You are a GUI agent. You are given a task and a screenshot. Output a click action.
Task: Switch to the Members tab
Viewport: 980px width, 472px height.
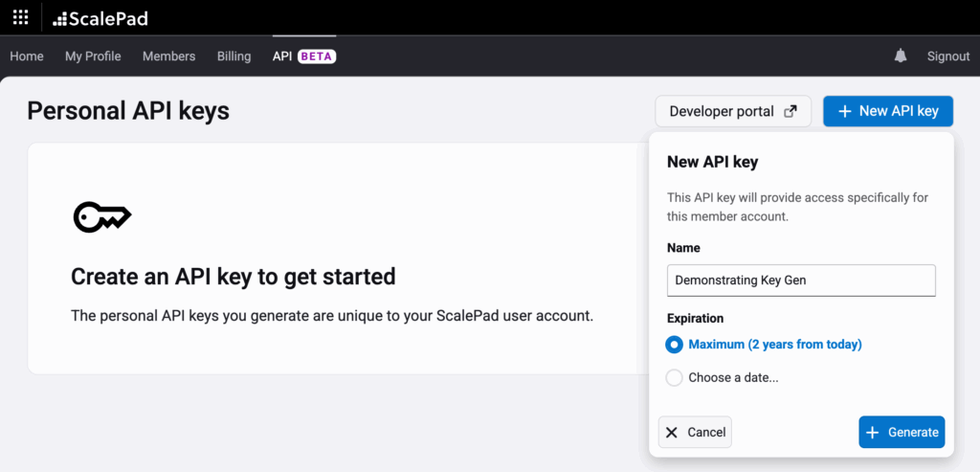168,56
